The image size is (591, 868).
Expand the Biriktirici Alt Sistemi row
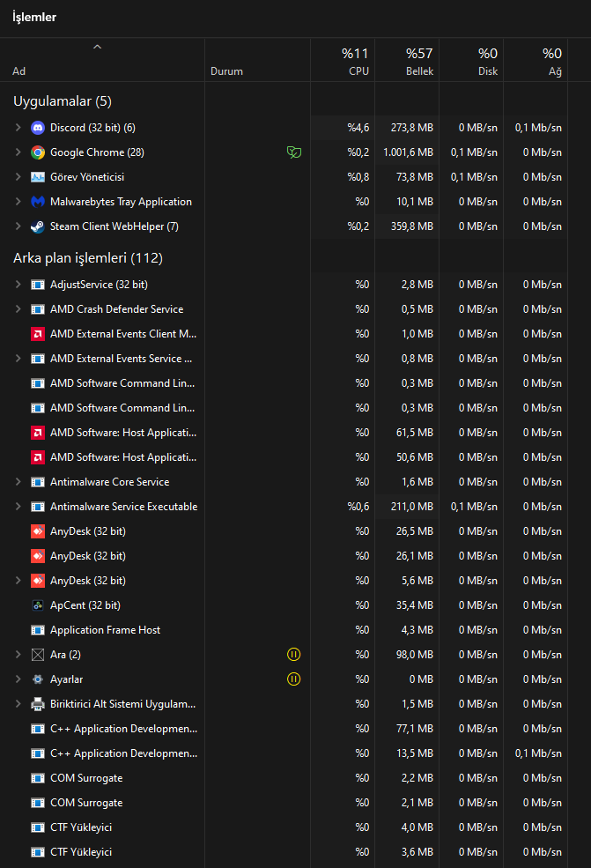(x=18, y=704)
